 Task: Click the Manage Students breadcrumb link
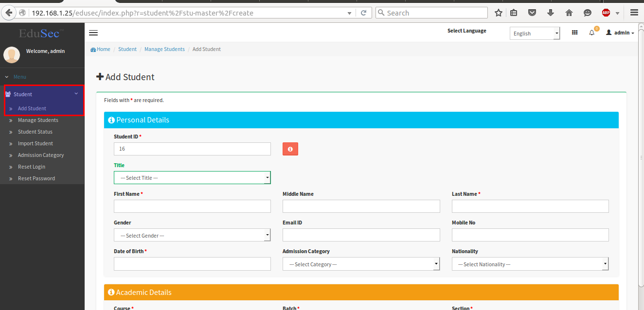pos(164,49)
